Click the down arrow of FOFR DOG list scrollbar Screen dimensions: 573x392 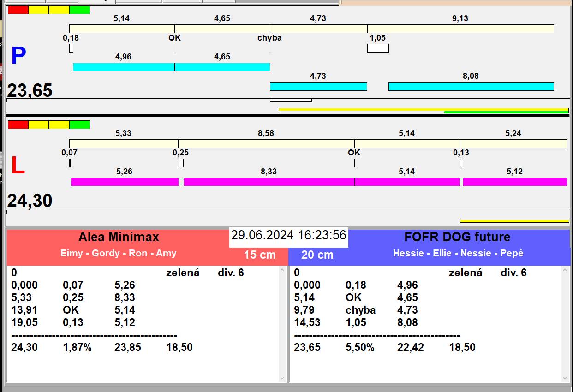[565, 378]
